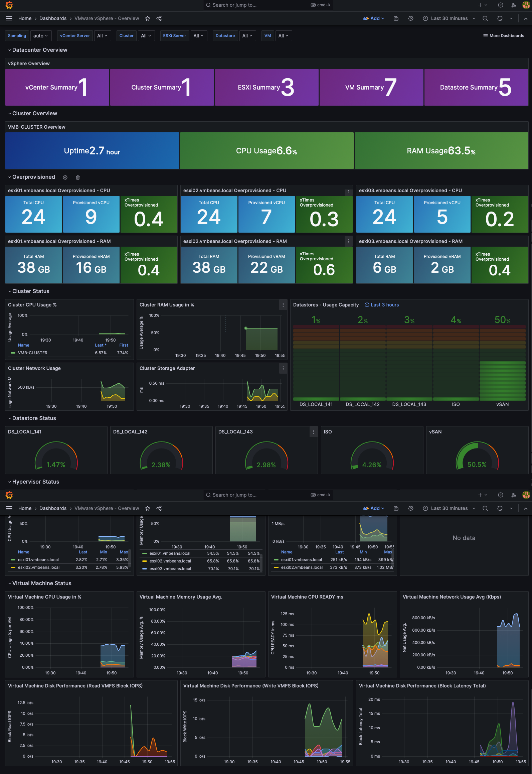Click share icon in lower header above Virtual Machine Status

pyautogui.click(x=159, y=508)
